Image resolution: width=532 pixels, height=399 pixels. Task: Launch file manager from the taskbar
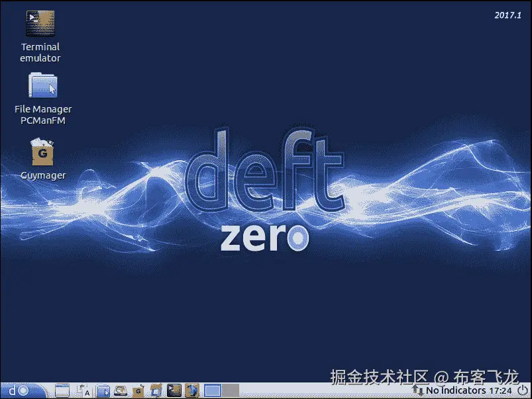coord(103,391)
